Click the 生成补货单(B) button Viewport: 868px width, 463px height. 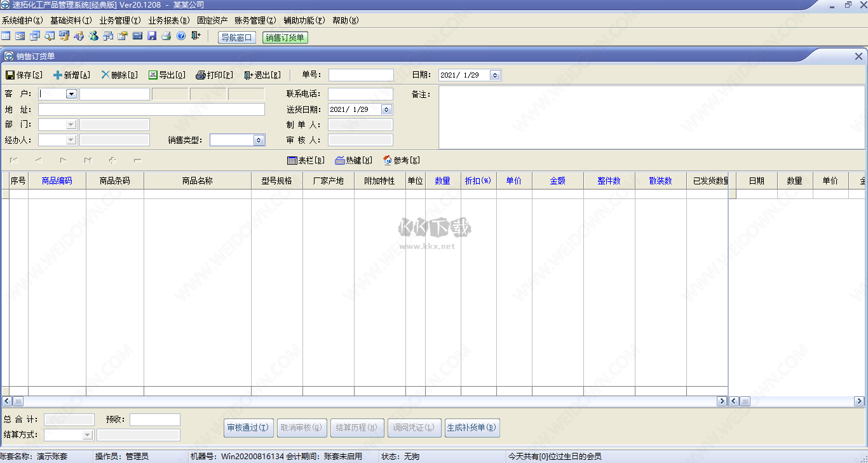(x=472, y=427)
